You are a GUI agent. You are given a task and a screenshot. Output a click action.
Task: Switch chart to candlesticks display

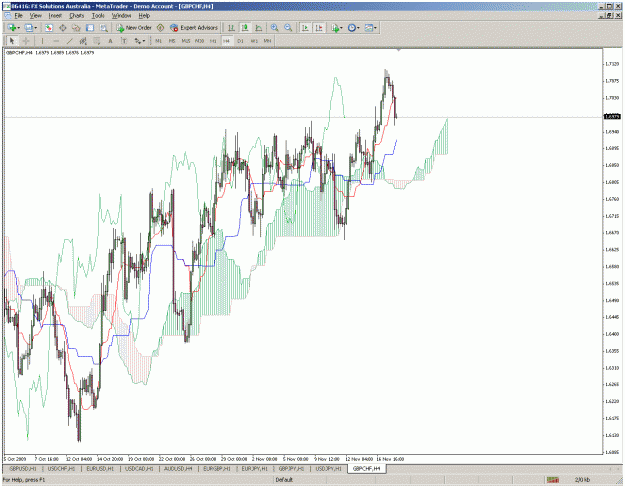(x=245, y=28)
